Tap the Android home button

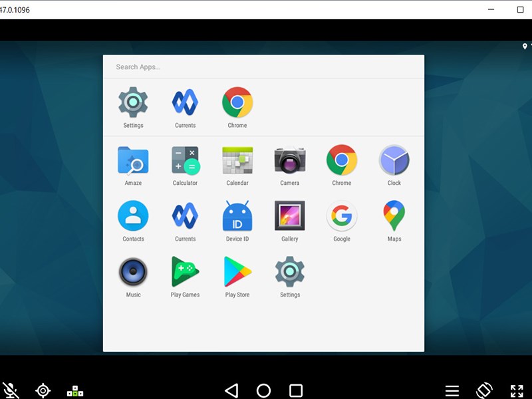point(263,390)
